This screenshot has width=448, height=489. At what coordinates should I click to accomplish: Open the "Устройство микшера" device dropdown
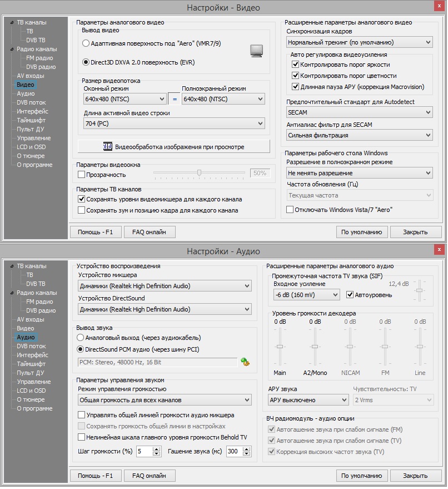click(165, 286)
